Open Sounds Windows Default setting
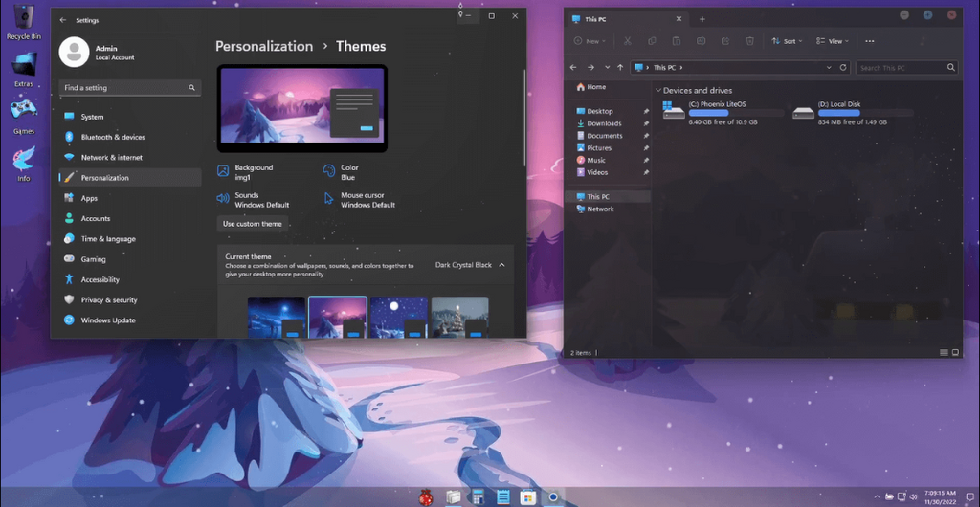Viewport: 980px width, 507px height. click(x=253, y=200)
